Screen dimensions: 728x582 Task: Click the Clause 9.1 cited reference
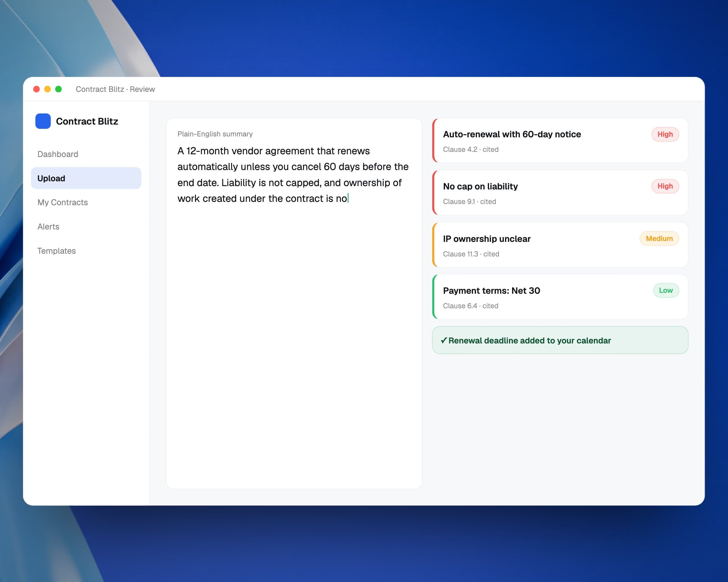pyautogui.click(x=469, y=202)
